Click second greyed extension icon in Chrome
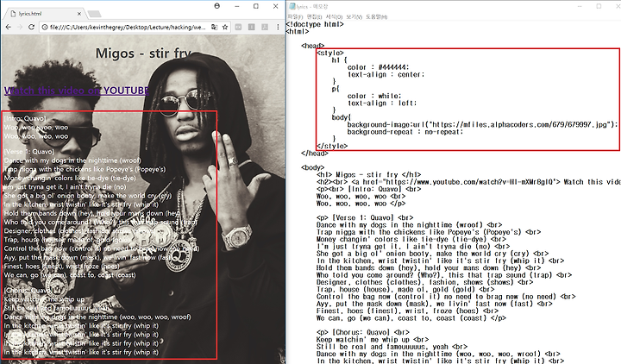Image resolution: width=621 pixels, height=364 pixels. (252, 27)
